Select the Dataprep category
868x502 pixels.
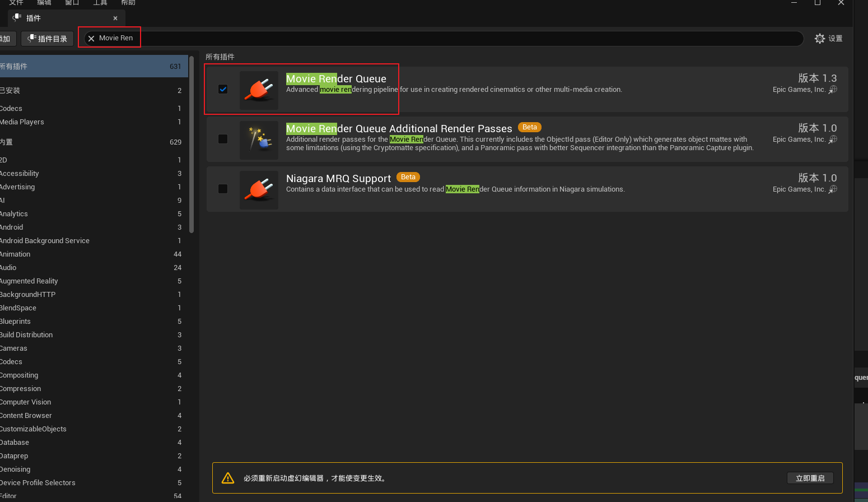[94, 456]
